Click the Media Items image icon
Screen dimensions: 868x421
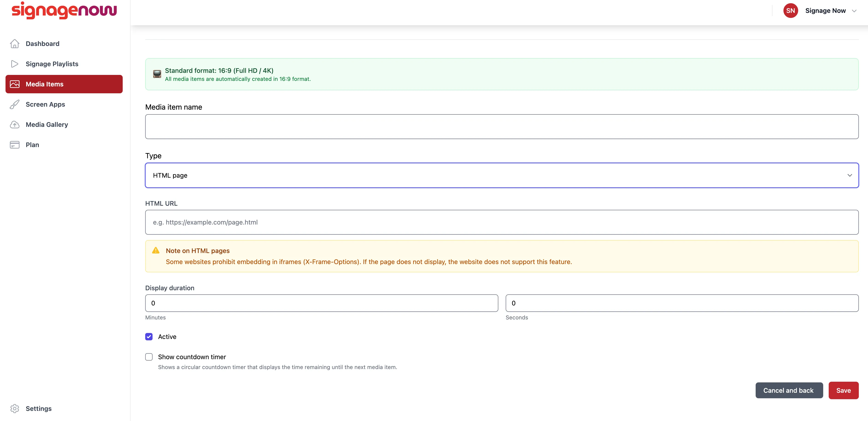point(14,84)
